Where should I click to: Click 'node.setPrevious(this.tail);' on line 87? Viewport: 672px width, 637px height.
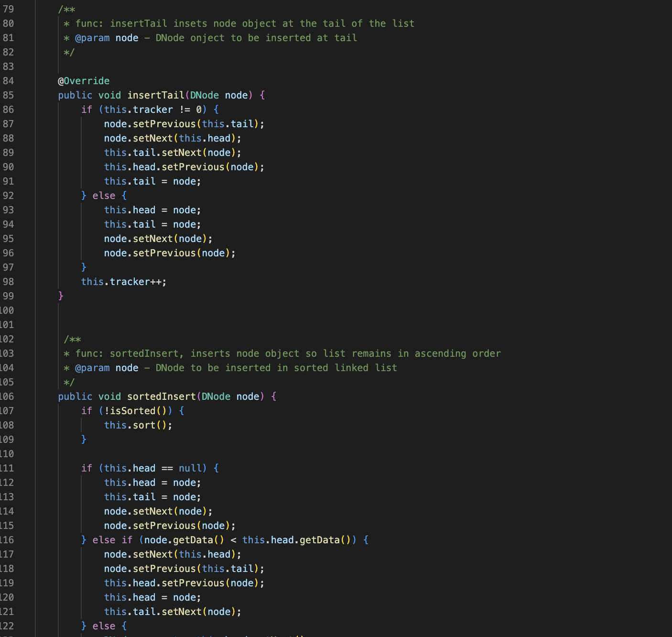pyautogui.click(x=184, y=124)
